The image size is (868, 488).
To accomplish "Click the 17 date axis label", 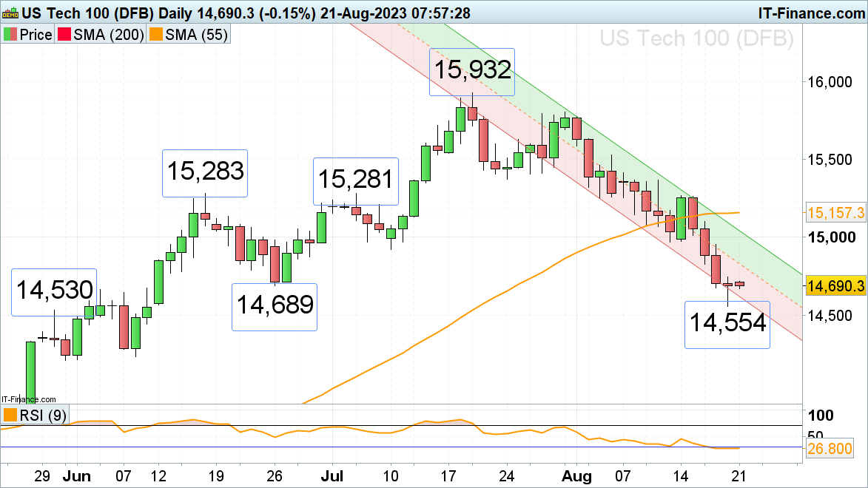I will pos(448,476).
